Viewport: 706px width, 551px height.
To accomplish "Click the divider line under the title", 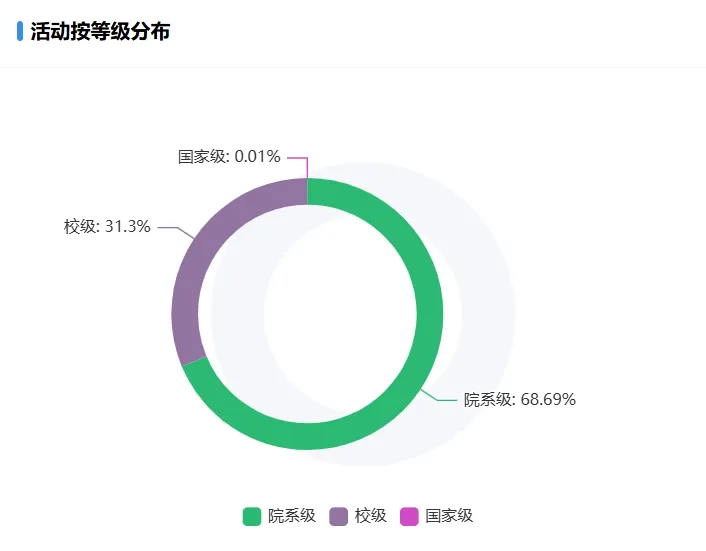I will [353, 67].
